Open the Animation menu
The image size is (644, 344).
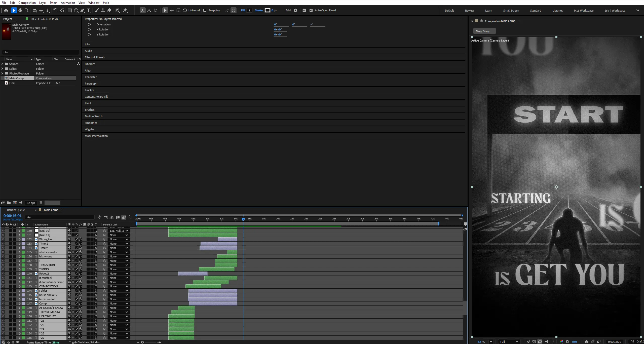coord(68,3)
